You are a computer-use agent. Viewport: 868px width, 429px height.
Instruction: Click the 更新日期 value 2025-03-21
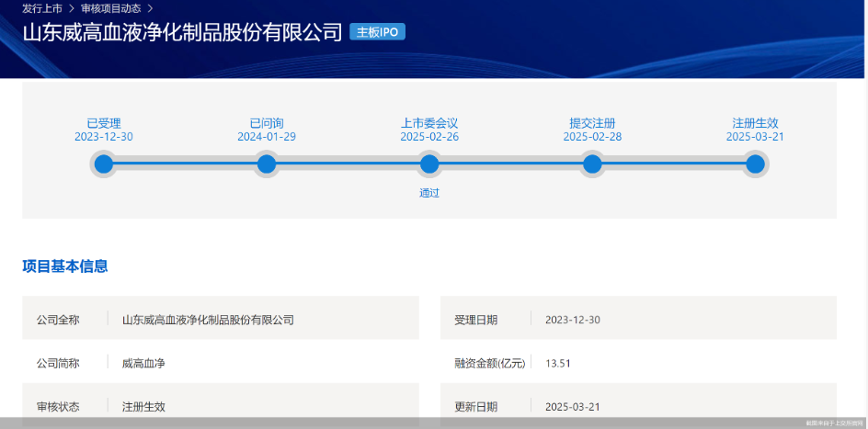[x=573, y=407]
